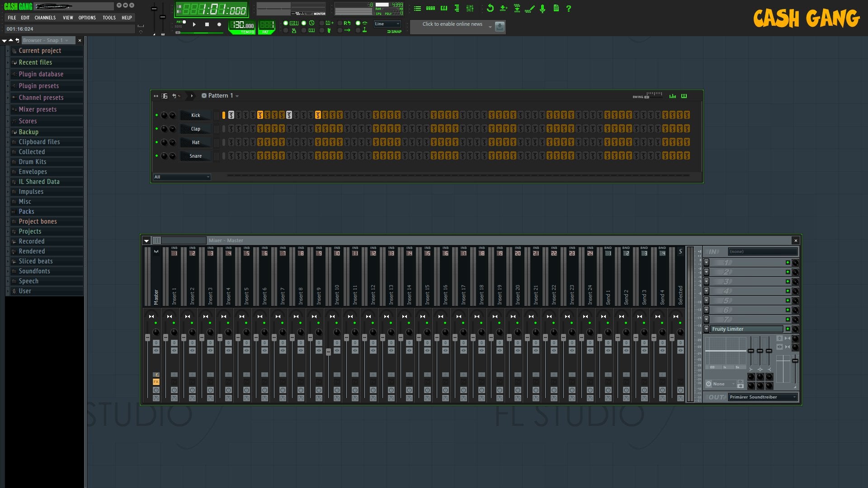Open the piano roll window icon
Viewport: 868px width, 488px height.
(444, 9)
